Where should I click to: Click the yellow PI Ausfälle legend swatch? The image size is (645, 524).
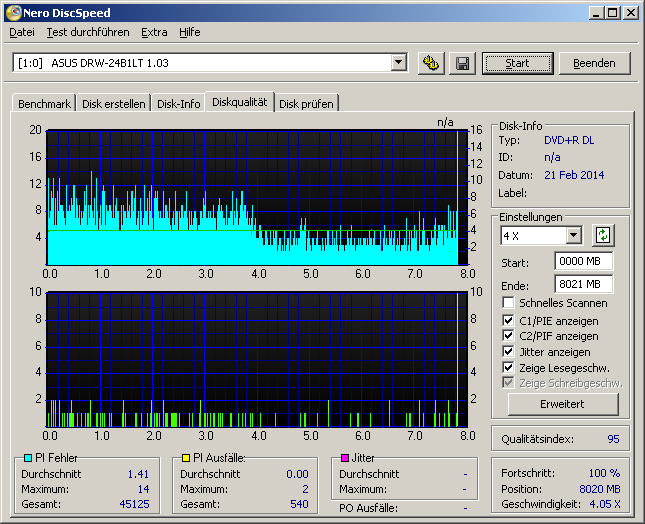186,458
